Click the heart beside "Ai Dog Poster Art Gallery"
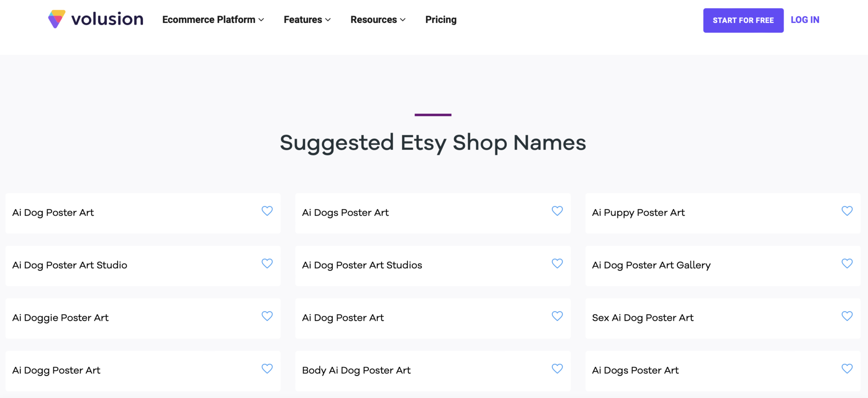868x398 pixels. point(847,263)
